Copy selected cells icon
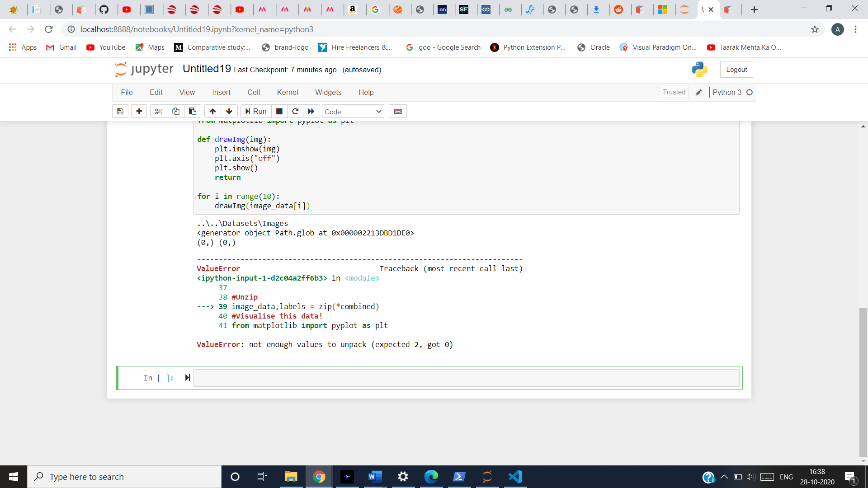 pyautogui.click(x=175, y=112)
